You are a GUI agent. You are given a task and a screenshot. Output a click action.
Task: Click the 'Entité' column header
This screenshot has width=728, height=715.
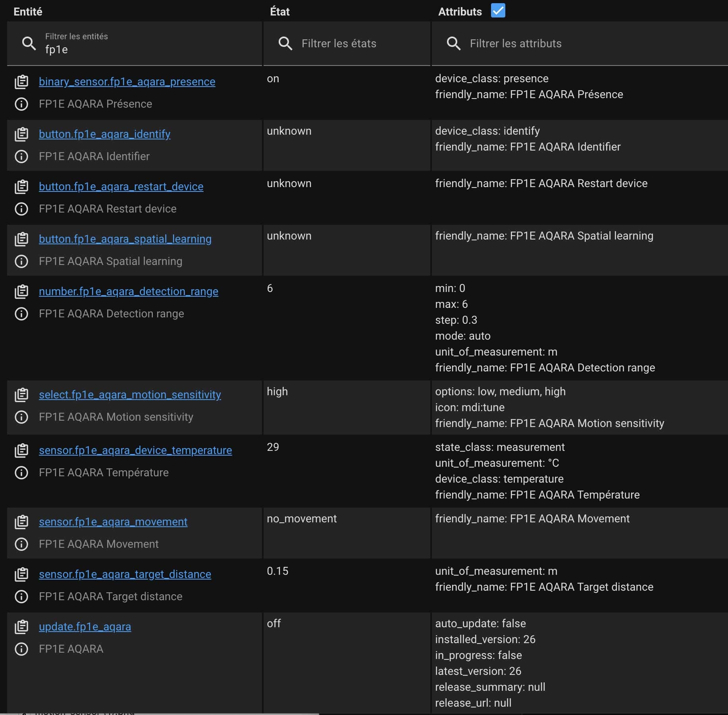pos(28,12)
